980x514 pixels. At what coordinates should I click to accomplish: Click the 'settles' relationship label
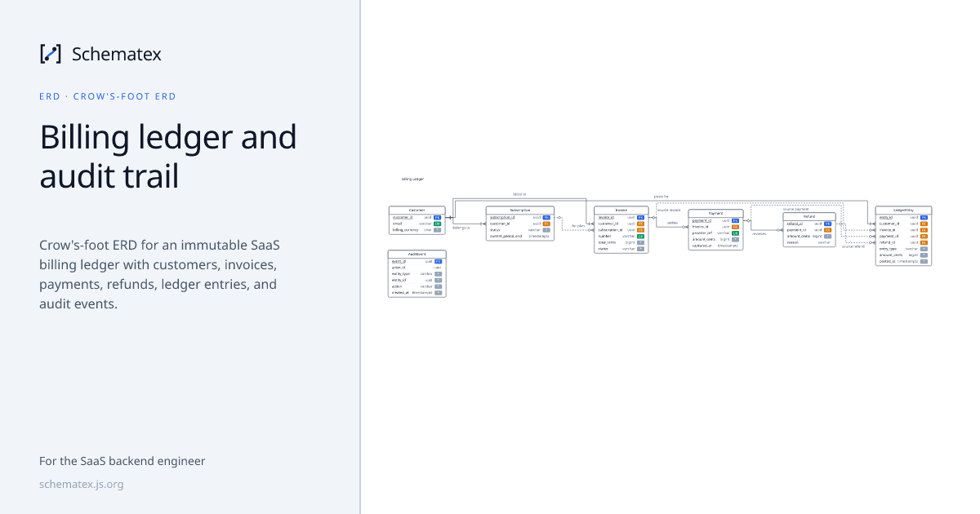tap(672, 223)
